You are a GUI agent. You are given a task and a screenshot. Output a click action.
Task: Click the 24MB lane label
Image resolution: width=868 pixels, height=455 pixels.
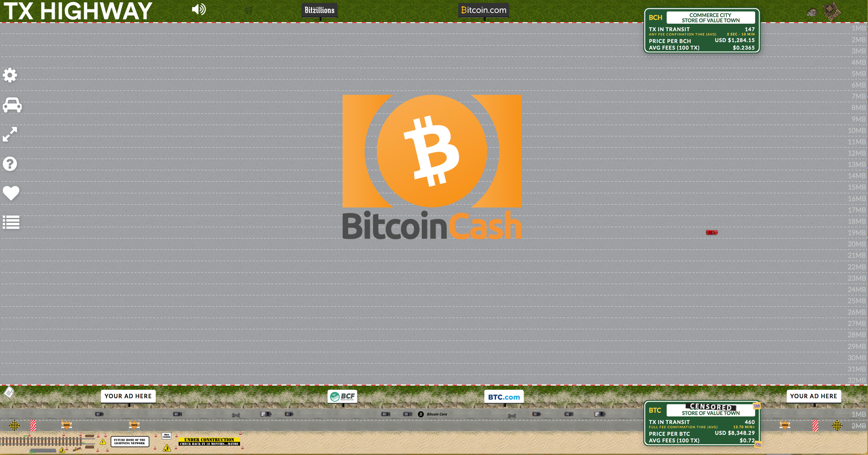[x=857, y=289]
